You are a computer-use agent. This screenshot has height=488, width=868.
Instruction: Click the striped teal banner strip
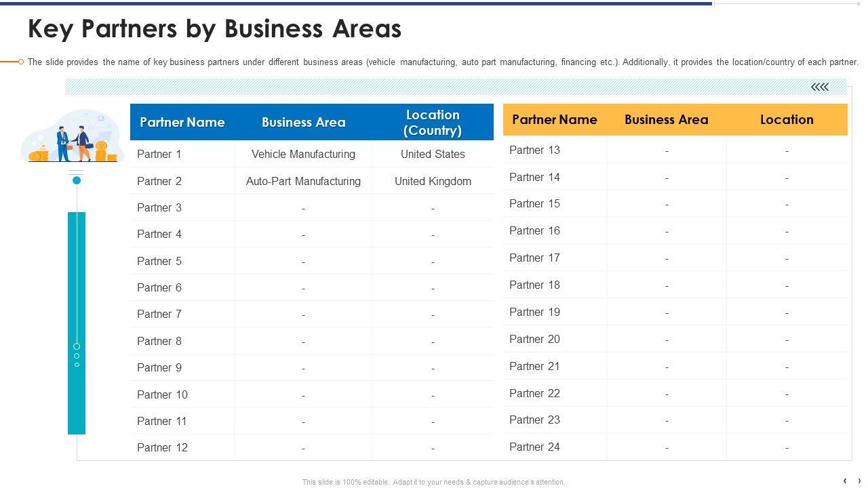[434, 87]
